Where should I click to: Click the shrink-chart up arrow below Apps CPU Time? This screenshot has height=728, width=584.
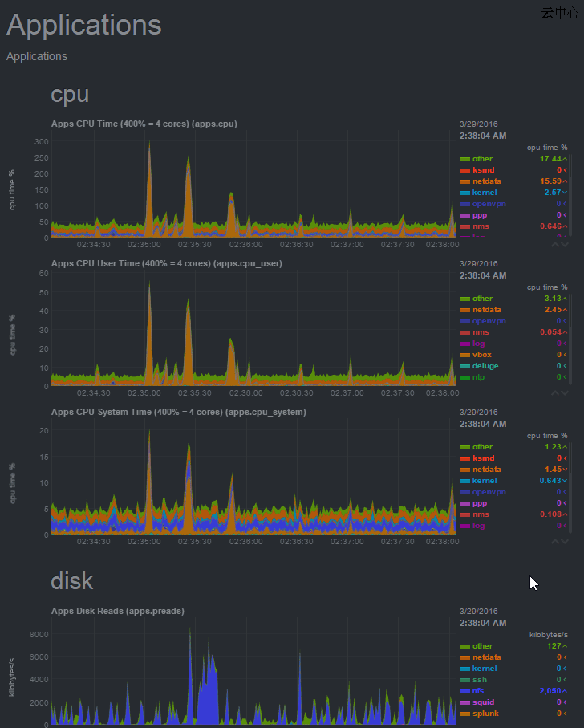click(x=554, y=245)
